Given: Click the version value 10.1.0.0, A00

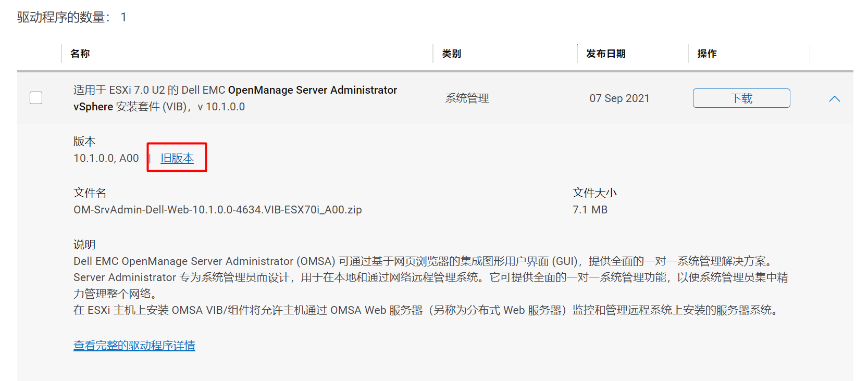Looking at the screenshot, I should tap(106, 158).
